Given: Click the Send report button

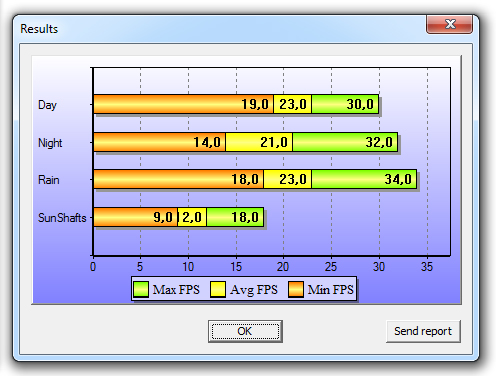Looking at the screenshot, I should tap(423, 331).
